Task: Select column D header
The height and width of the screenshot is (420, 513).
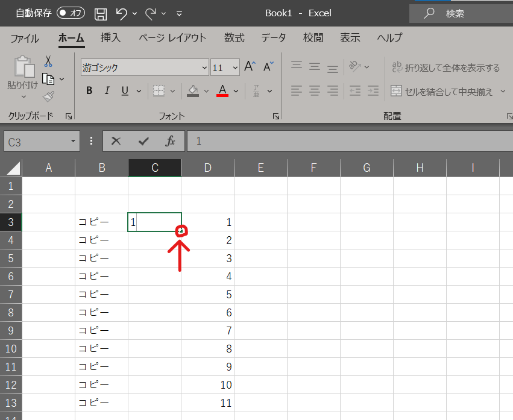Action: tap(207, 168)
